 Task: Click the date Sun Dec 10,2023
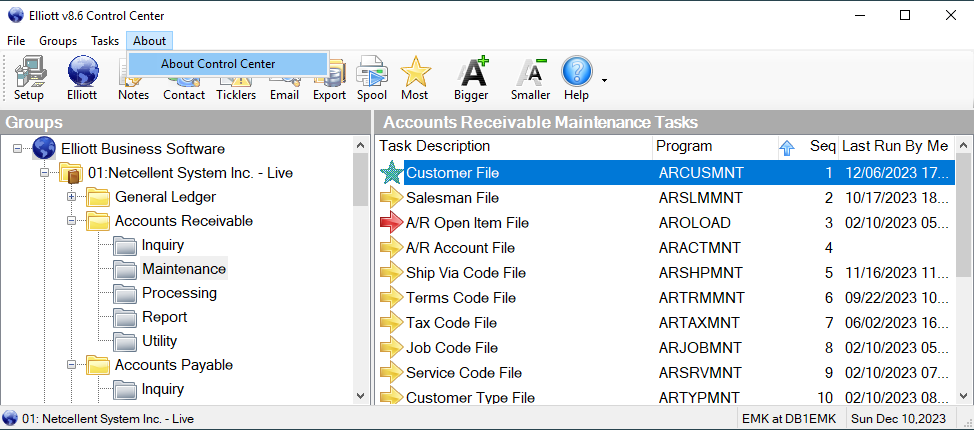pos(898,418)
